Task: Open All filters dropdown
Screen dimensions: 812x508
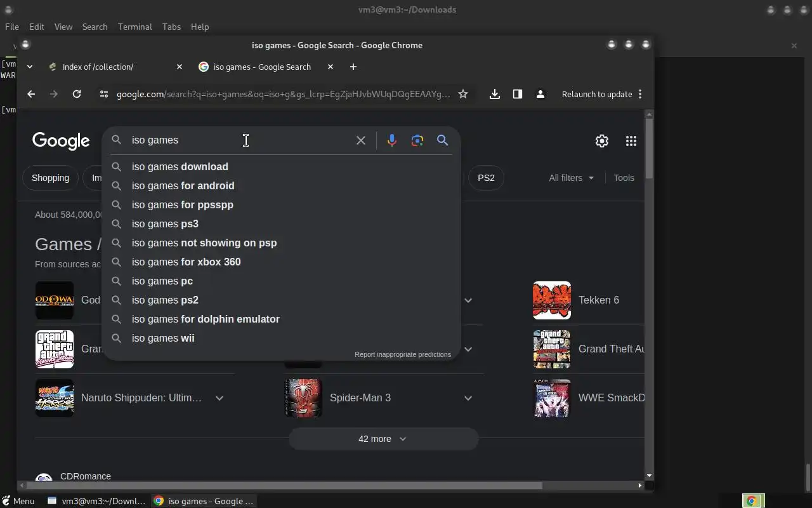Action: pyautogui.click(x=572, y=178)
